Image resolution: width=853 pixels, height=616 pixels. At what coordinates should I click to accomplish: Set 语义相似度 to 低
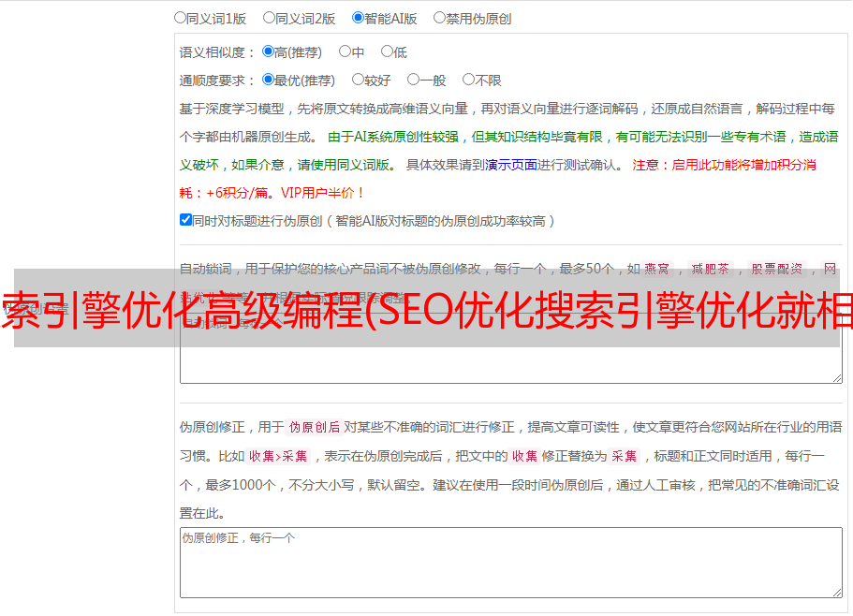coord(387,51)
